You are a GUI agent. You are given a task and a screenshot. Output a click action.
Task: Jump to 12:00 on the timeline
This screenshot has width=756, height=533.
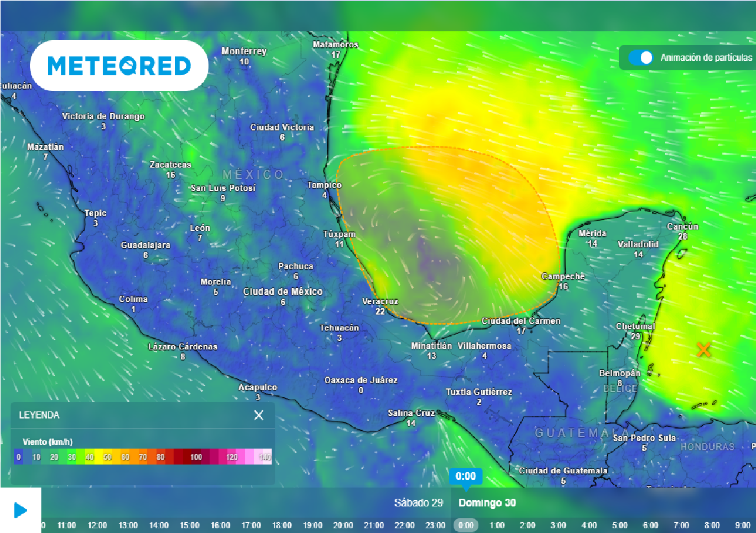tap(97, 525)
